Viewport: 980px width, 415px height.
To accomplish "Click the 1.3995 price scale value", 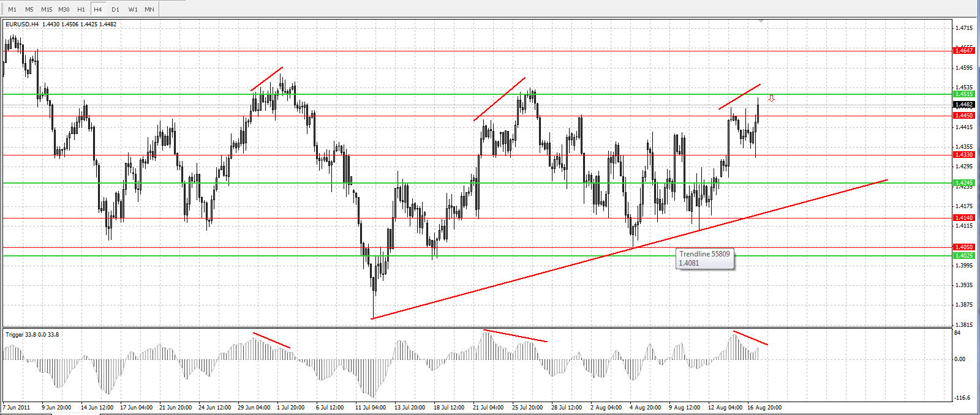I will point(964,266).
